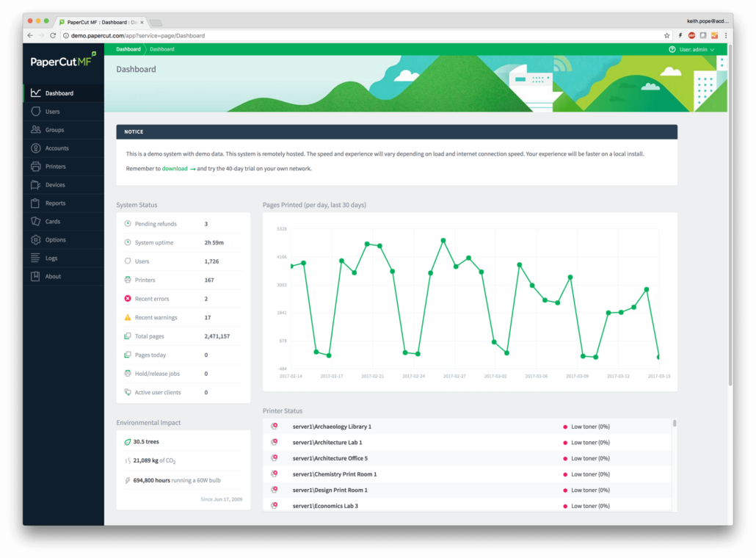The height and width of the screenshot is (558, 756).
Task: Open Chrome's three-dot menu
Action: click(x=726, y=35)
